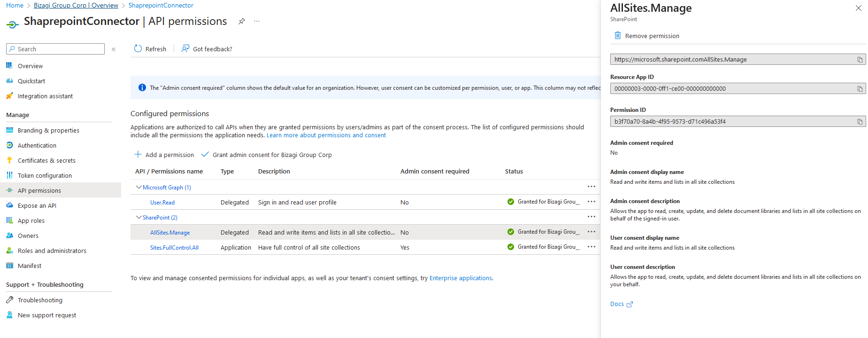Click 'Sign in and read user profile' description
868x338 pixels.
(297, 202)
